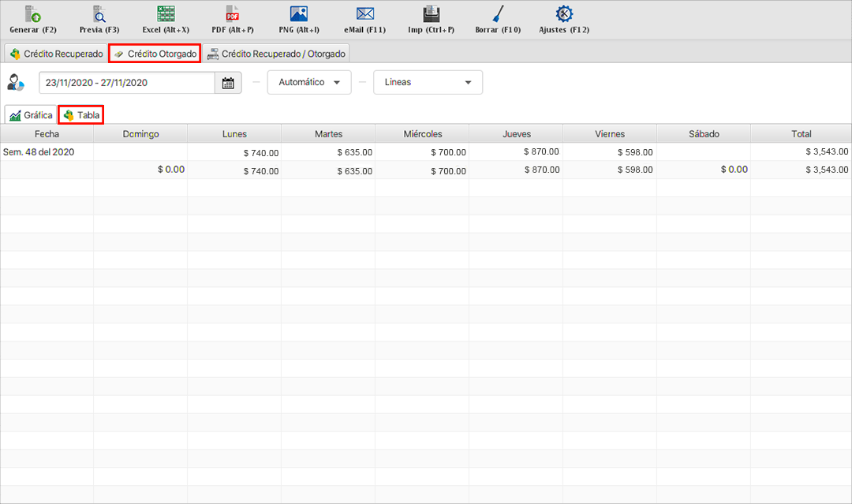Expand the Líneas chart type dropdown
The image size is (852, 504).
(428, 82)
